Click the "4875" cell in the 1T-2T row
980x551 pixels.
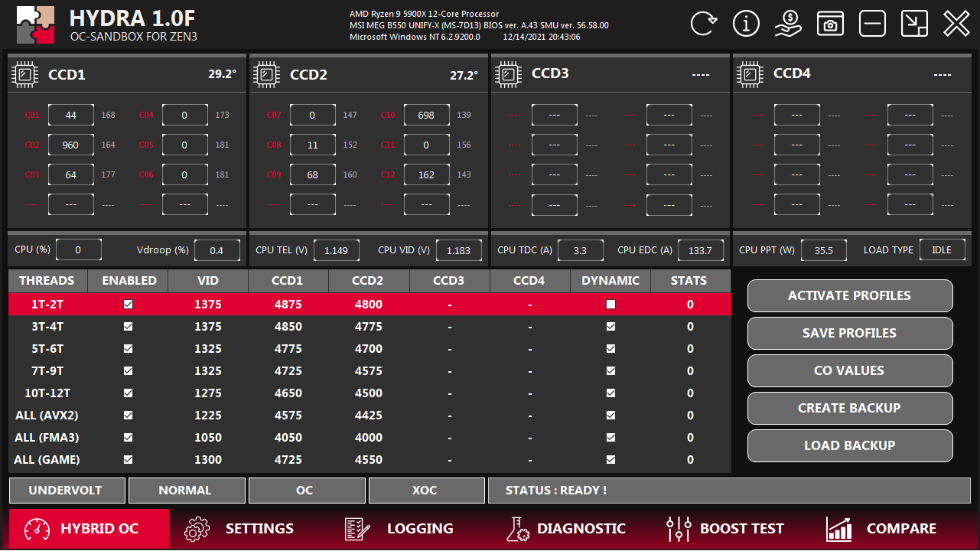pos(288,305)
